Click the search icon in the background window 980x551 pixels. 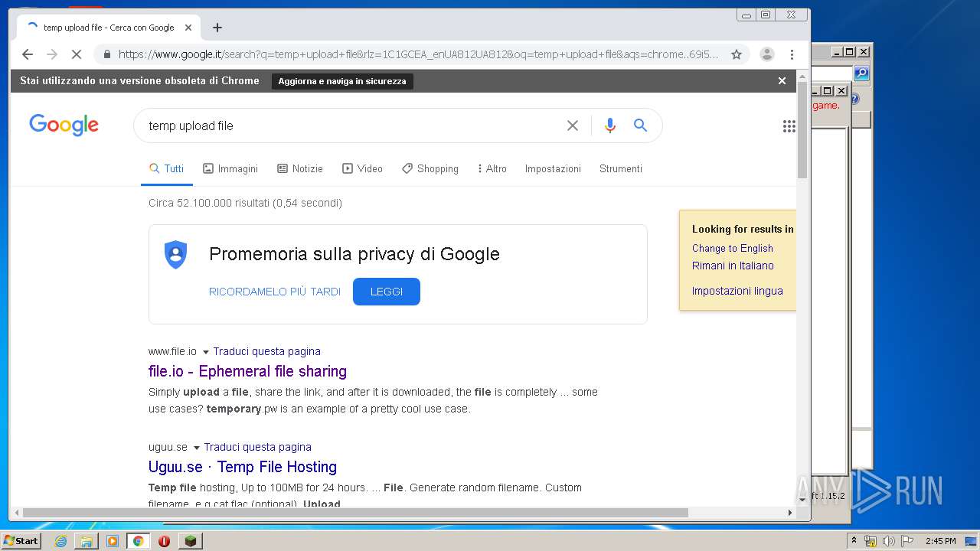pos(861,73)
